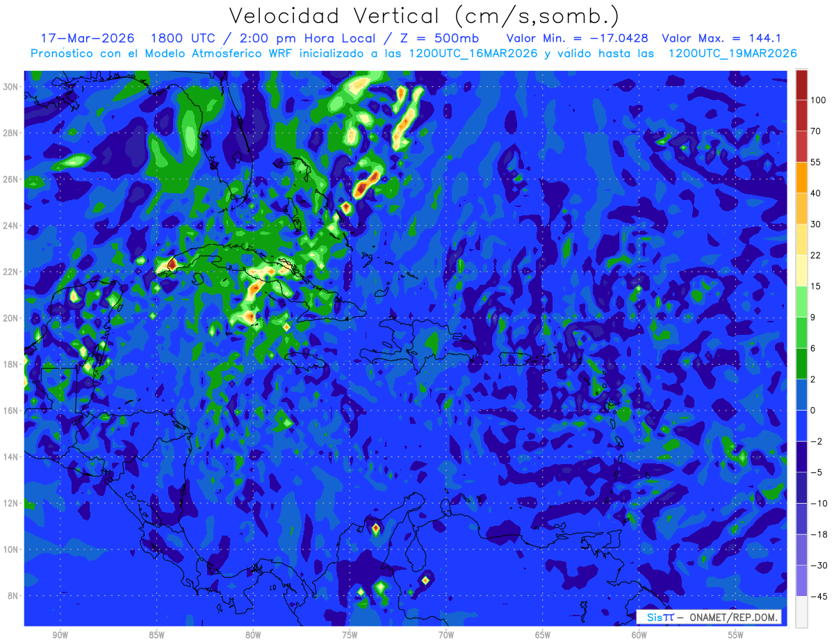This screenshot has width=834, height=644.
Task: Click the "26N" latitude label
Action: coord(12,179)
